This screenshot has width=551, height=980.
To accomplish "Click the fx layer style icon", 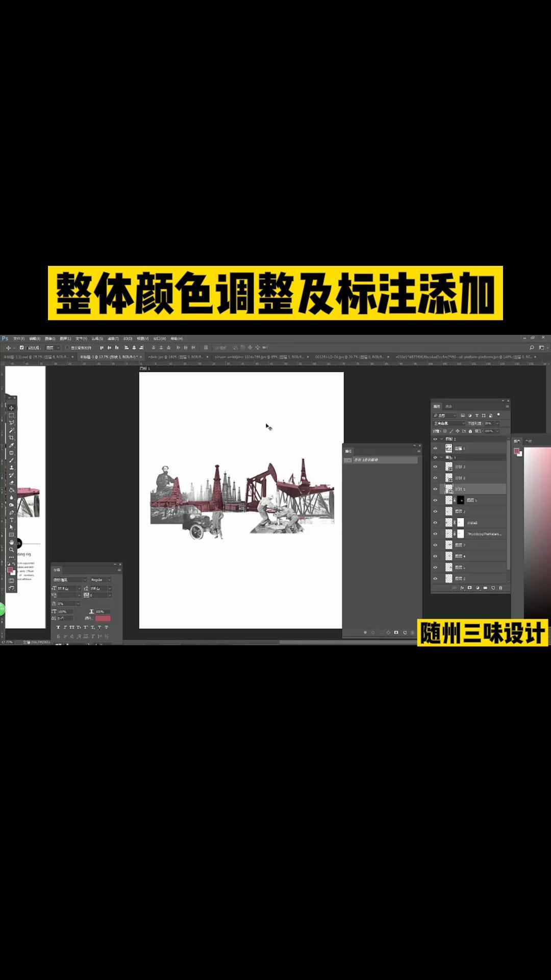I will [x=462, y=588].
